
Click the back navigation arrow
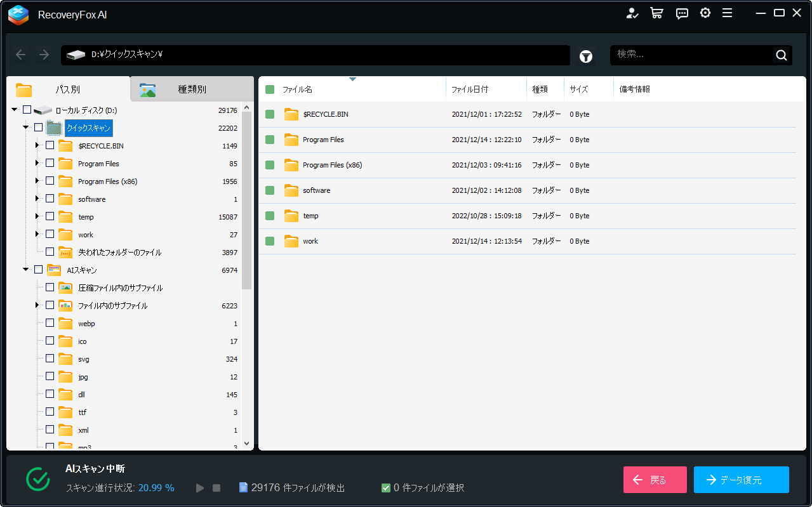tap(21, 55)
